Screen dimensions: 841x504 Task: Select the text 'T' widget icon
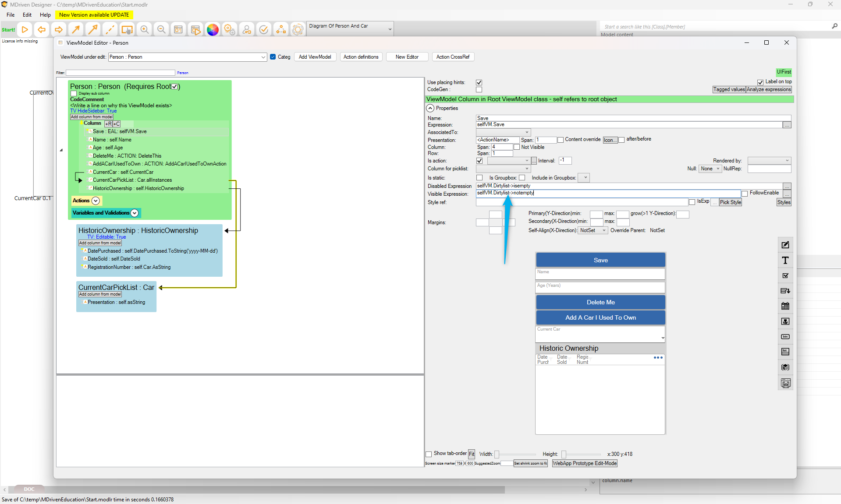pos(785,261)
